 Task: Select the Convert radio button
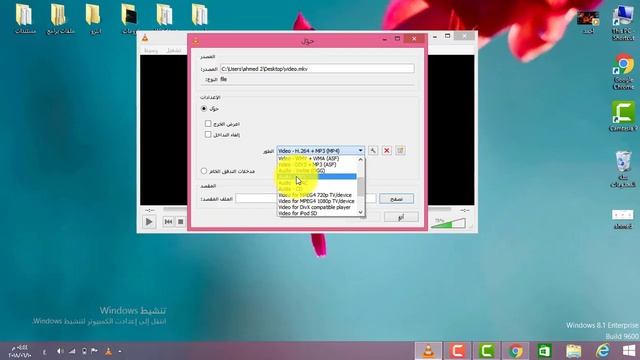pos(204,109)
